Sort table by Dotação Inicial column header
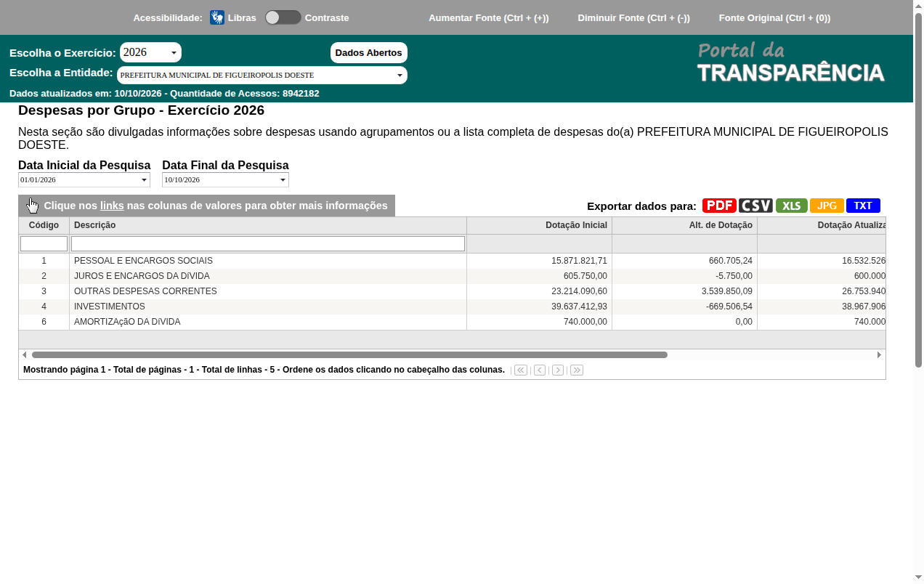 click(576, 225)
